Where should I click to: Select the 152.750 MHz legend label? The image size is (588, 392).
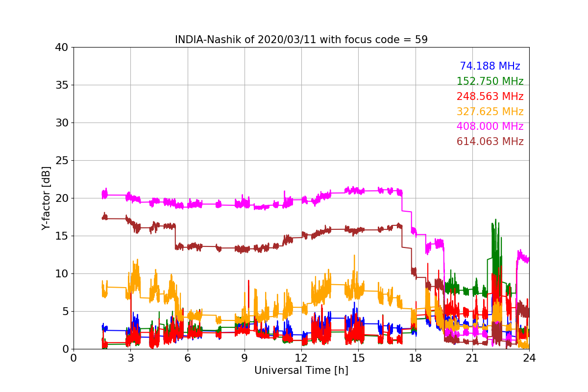click(490, 81)
